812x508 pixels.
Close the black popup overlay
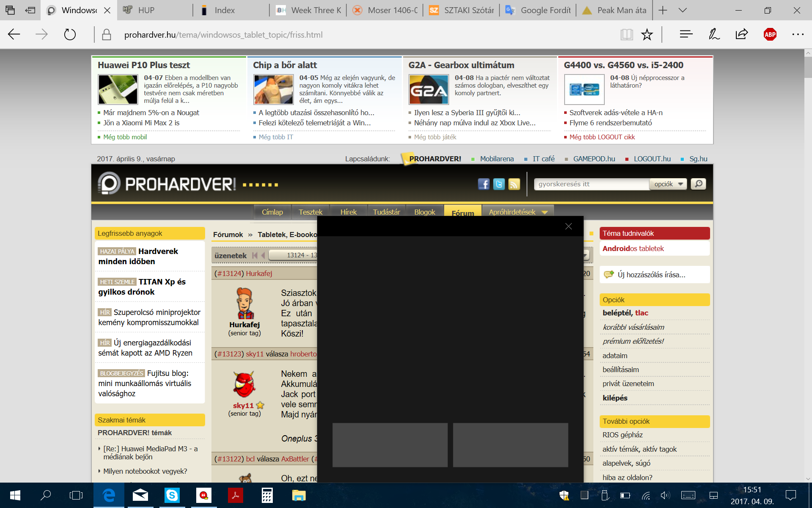568,226
